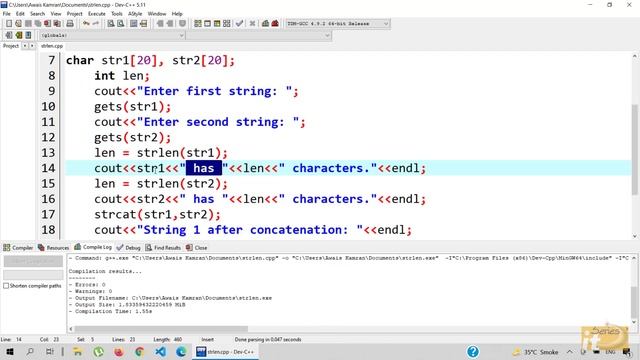The width and height of the screenshot is (640, 360).
Task: Click the Windows Start button
Action: (10, 351)
